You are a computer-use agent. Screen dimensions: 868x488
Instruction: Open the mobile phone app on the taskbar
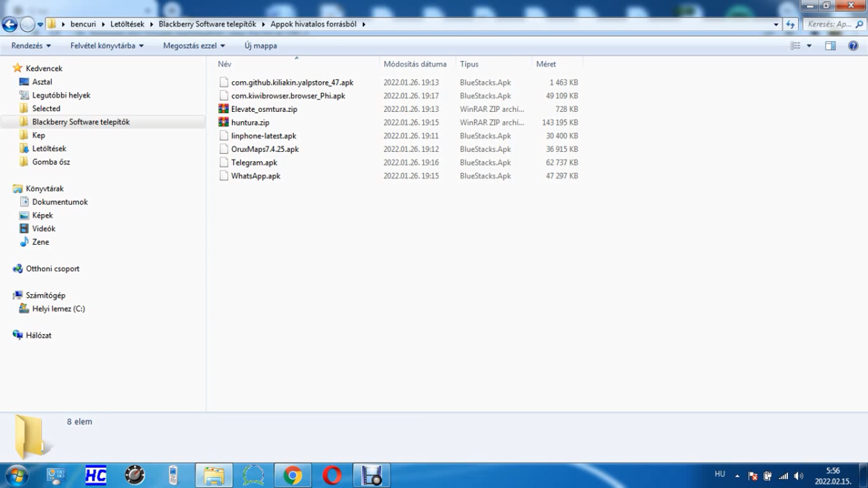pyautogui.click(x=173, y=475)
